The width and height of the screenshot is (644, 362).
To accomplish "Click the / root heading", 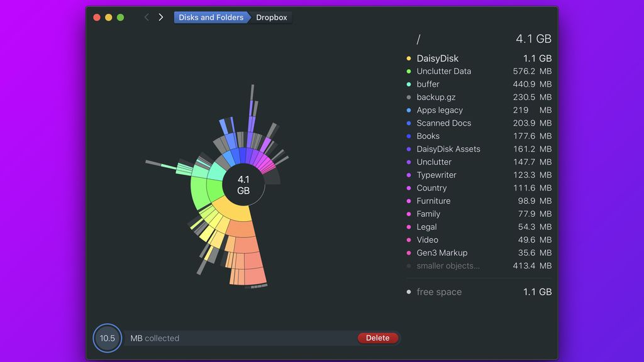I will click(418, 38).
